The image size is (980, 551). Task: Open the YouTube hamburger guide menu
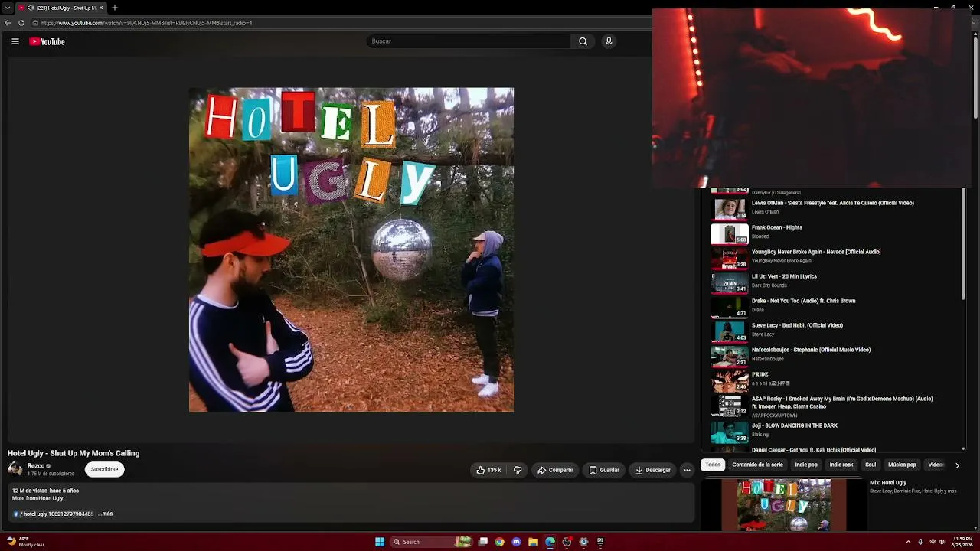click(x=15, y=41)
